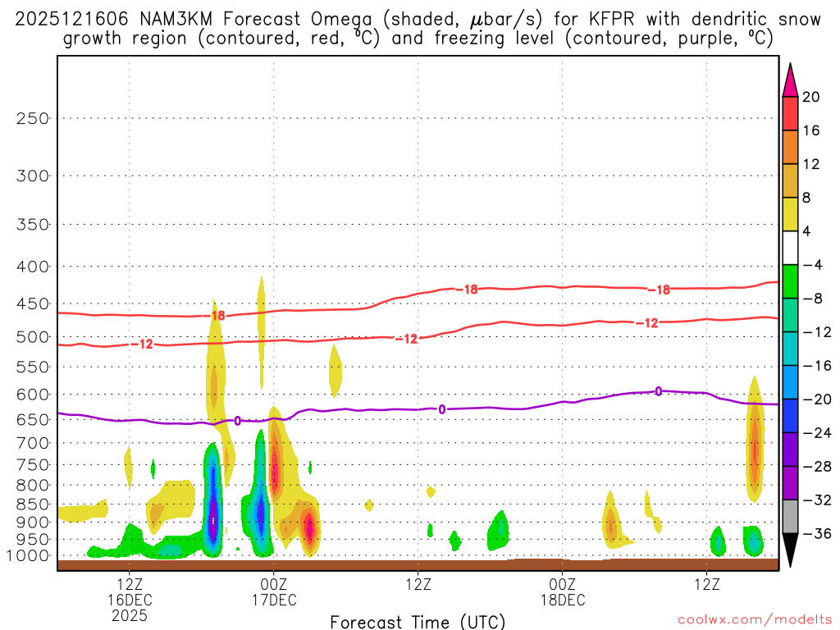Click the 600 pressure axis label
The width and height of the screenshot is (840, 630).
33,395
